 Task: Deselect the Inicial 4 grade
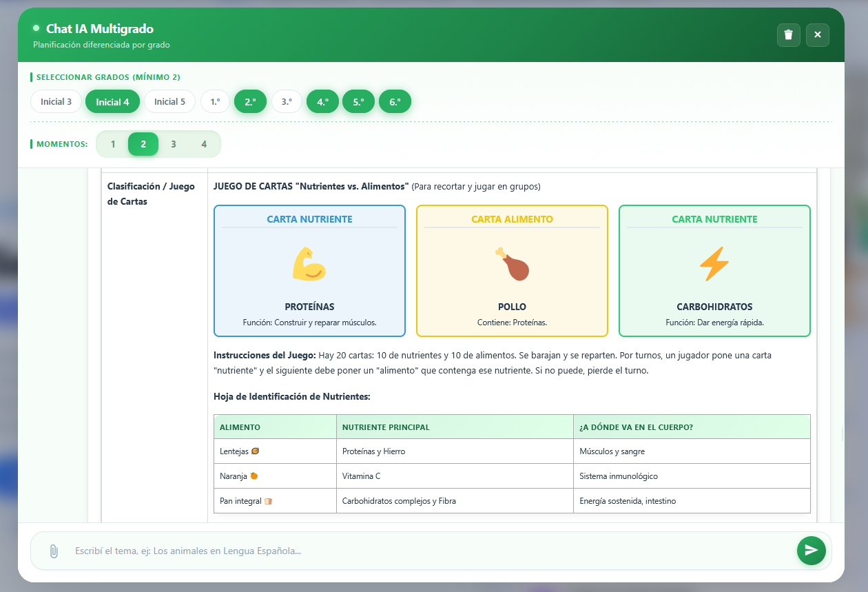(112, 101)
